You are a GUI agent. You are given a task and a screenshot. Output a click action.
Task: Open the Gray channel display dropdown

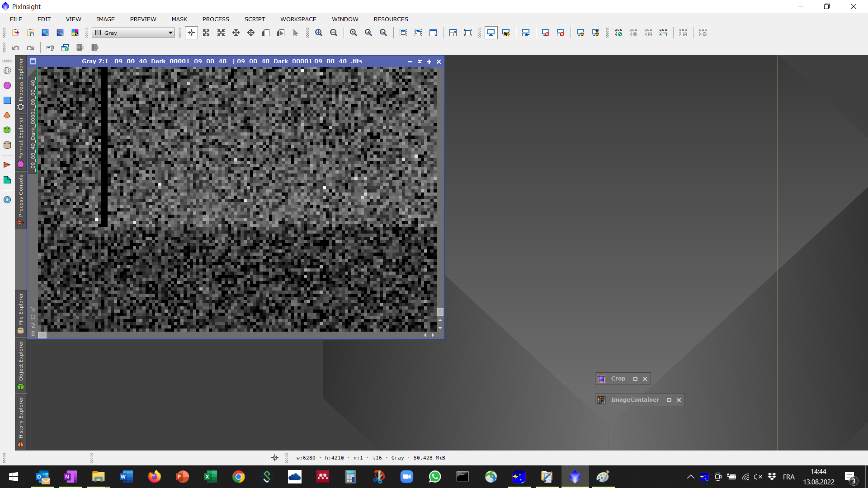[x=133, y=33]
